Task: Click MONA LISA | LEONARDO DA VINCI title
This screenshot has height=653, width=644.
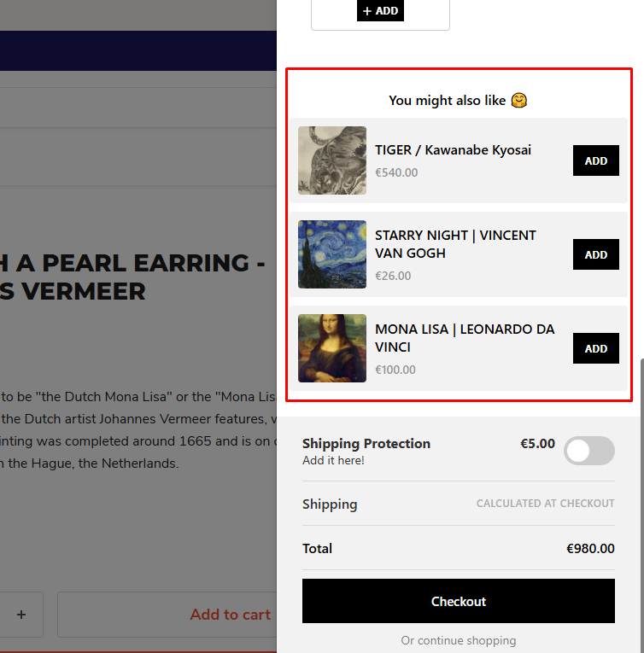Action: [465, 338]
